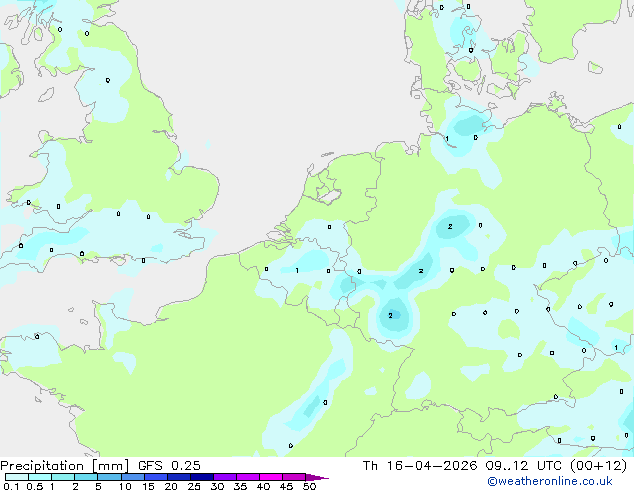The width and height of the screenshot is (634, 490).
Task: Pick the 40–45 mm legend swatch
Action: [271, 477]
